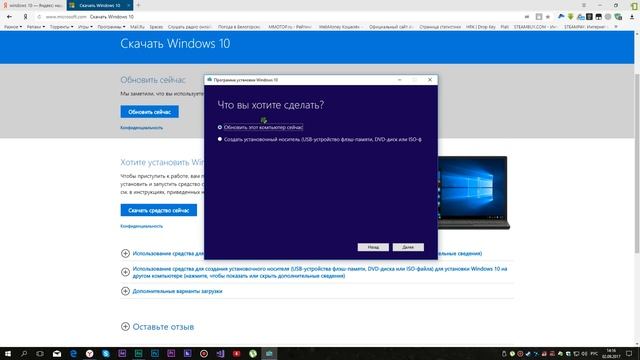The height and width of the screenshot is (360, 640).
Task: Open the taskbar clock and date
Action: click(x=611, y=353)
